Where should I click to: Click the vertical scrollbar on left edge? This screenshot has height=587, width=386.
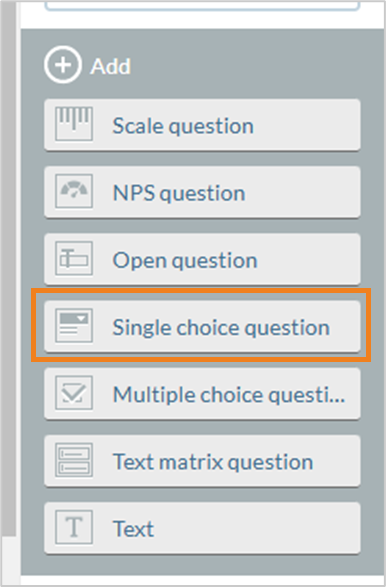8,268
